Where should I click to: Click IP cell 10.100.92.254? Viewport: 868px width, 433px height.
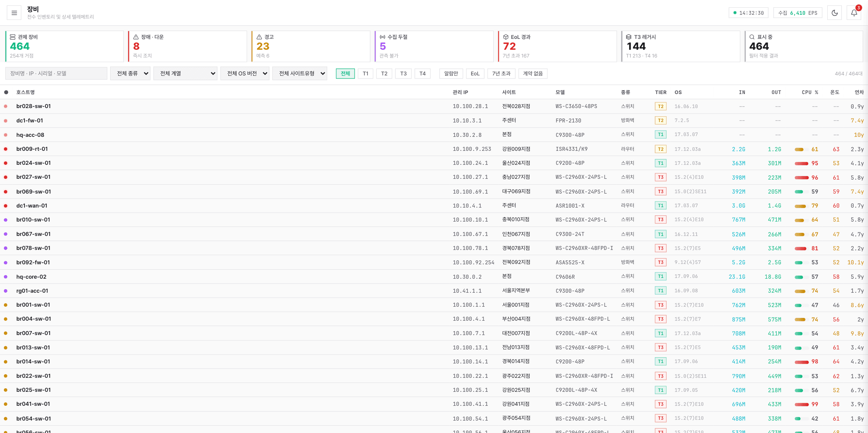click(473, 262)
